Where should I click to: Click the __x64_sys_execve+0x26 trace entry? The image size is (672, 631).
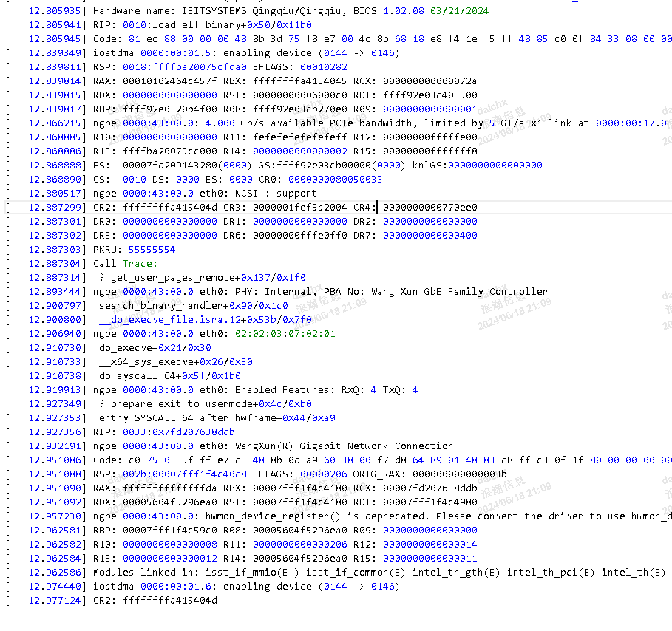point(175,362)
